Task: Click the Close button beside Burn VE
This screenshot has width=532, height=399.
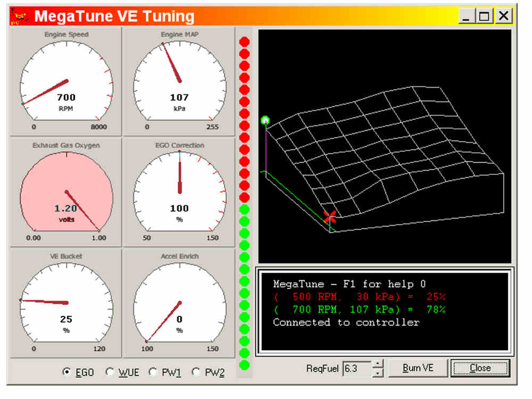Action: (x=480, y=368)
